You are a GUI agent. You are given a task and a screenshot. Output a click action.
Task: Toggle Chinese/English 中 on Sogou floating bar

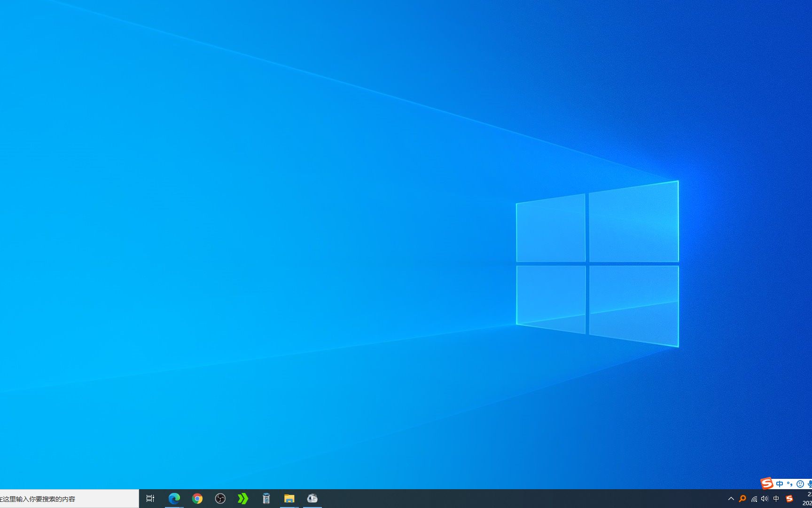[x=780, y=484]
